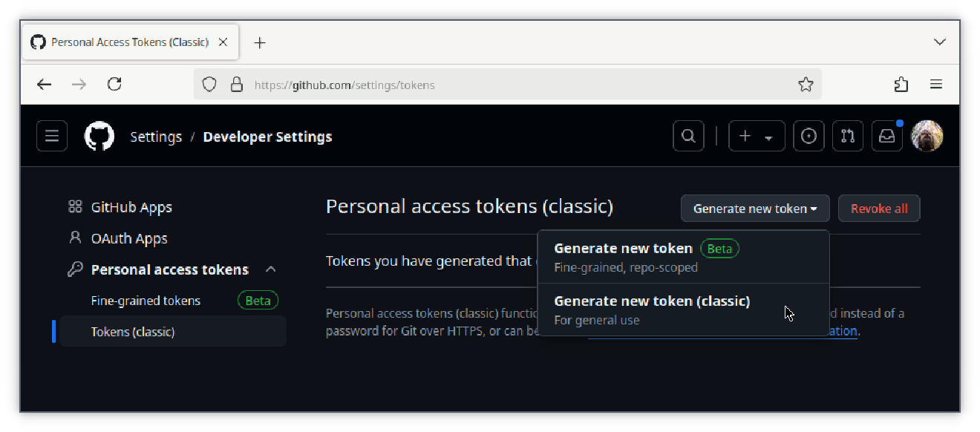Collapse the Personal access tokens section
The image size is (980, 432).
[271, 269]
